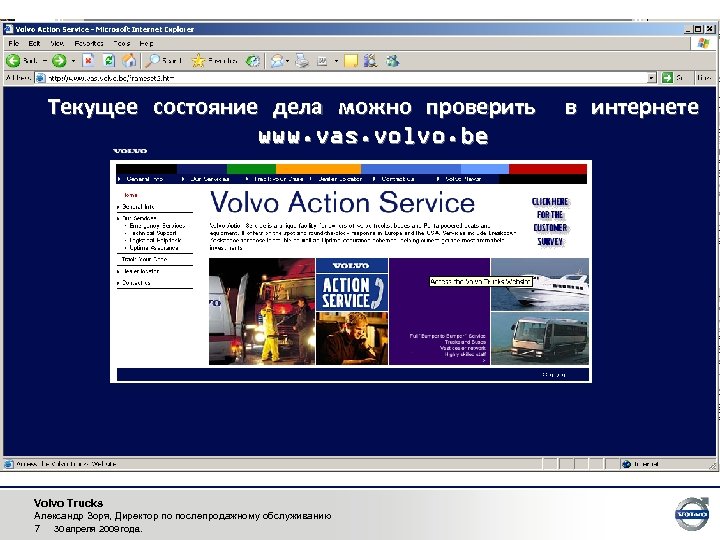The image size is (720, 540).
Task: Click the nighttime truck breakdown photo
Action: [x=262, y=311]
